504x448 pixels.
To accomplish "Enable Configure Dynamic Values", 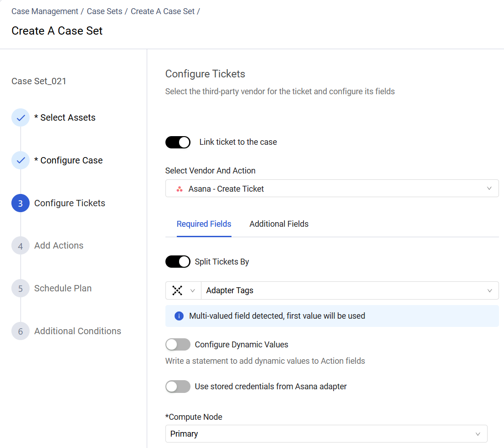I will click(x=178, y=345).
